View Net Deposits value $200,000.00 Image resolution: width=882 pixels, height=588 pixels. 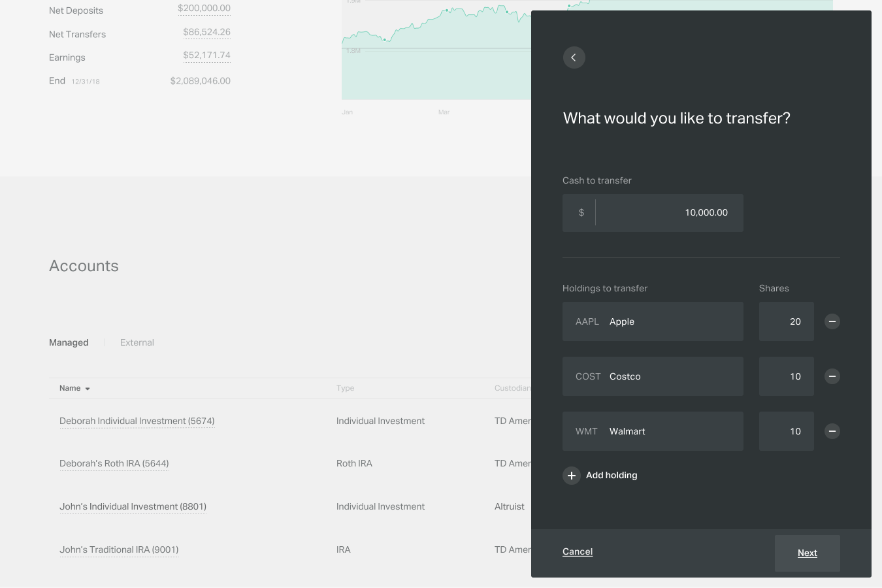[x=204, y=8]
